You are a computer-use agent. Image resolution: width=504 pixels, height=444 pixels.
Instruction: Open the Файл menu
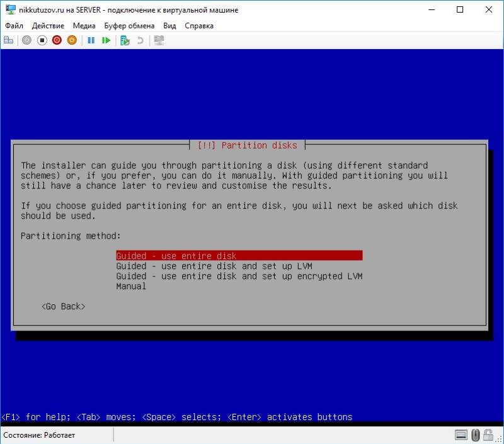click(x=14, y=26)
